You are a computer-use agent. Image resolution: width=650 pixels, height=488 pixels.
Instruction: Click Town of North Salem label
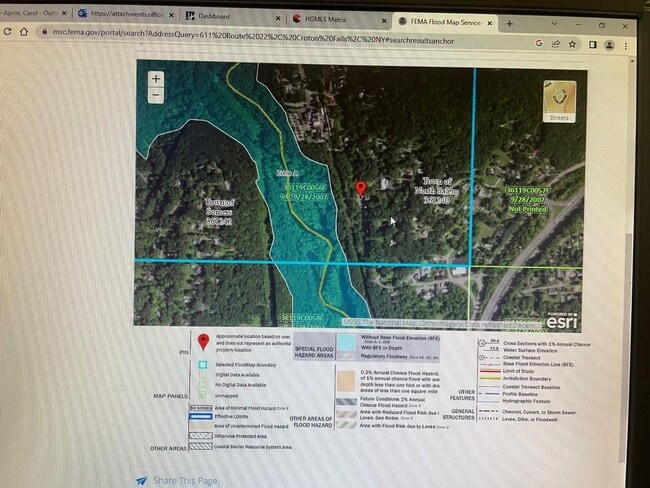(437, 191)
